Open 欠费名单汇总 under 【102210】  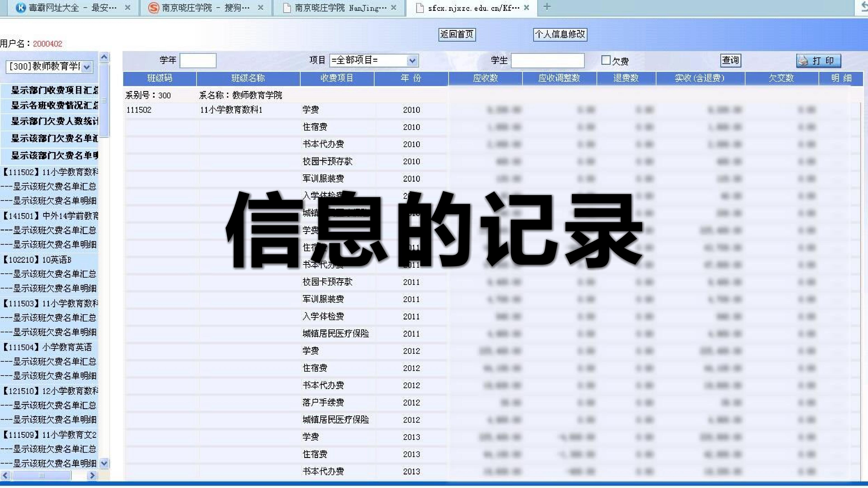(49, 274)
